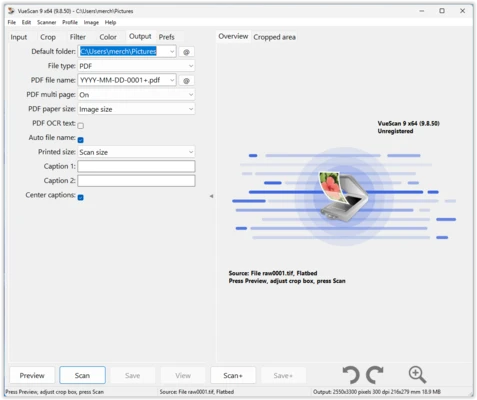The image size is (477, 400).
Task: Open the Default folder dropdown
Action: coord(172,51)
